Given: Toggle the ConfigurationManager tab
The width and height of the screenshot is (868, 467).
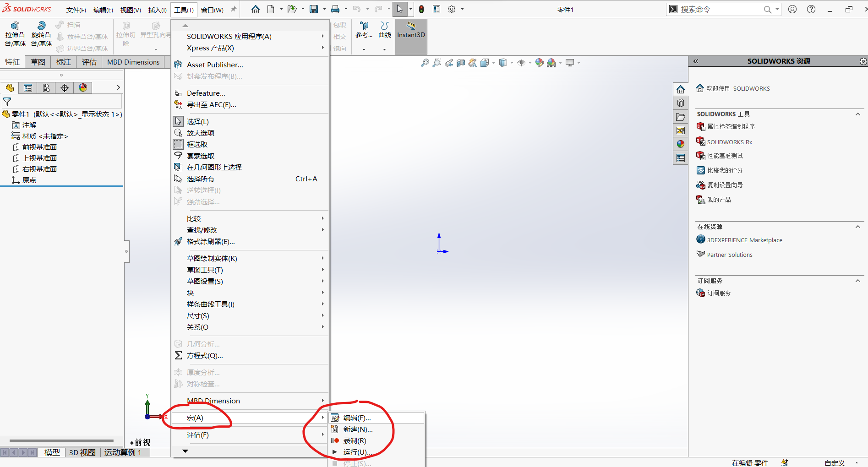Looking at the screenshot, I should click(46, 88).
